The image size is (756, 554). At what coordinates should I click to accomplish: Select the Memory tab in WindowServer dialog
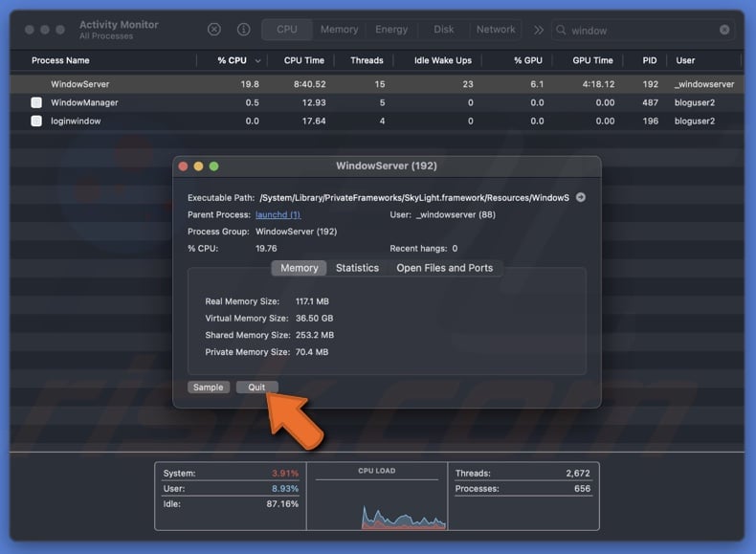[299, 268]
